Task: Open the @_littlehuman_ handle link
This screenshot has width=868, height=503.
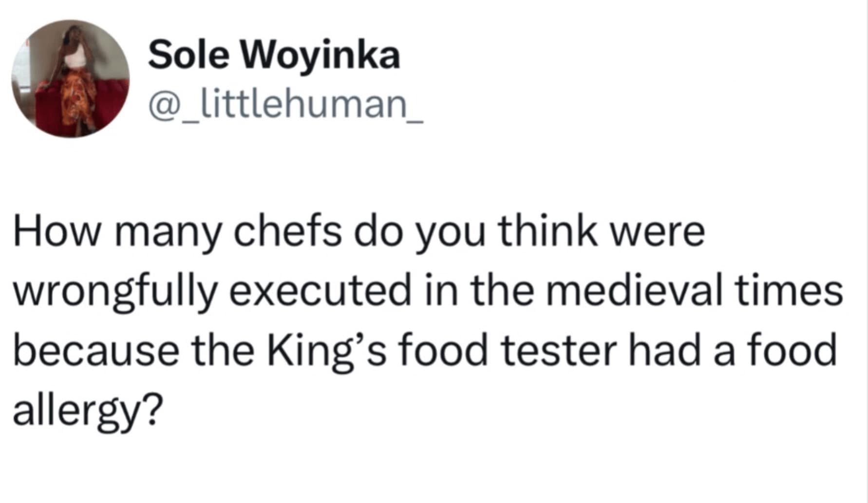Action: (286, 107)
